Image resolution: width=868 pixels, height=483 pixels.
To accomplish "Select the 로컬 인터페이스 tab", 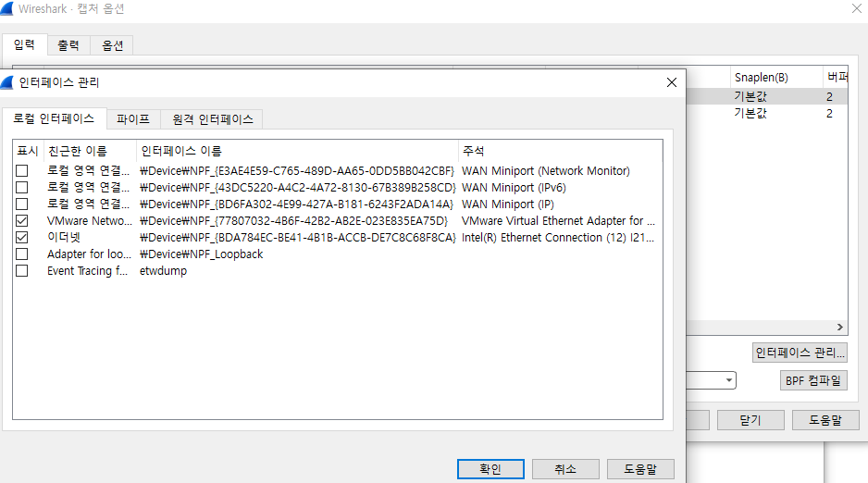I will click(54, 118).
